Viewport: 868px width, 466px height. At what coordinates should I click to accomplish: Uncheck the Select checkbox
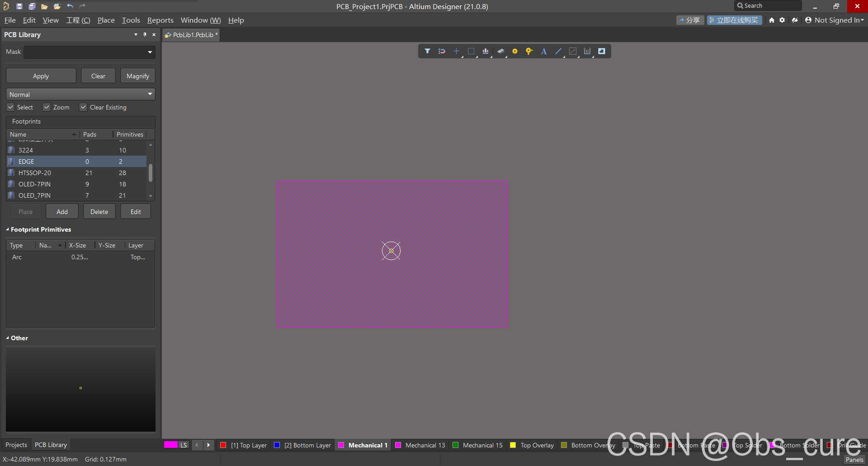point(10,107)
